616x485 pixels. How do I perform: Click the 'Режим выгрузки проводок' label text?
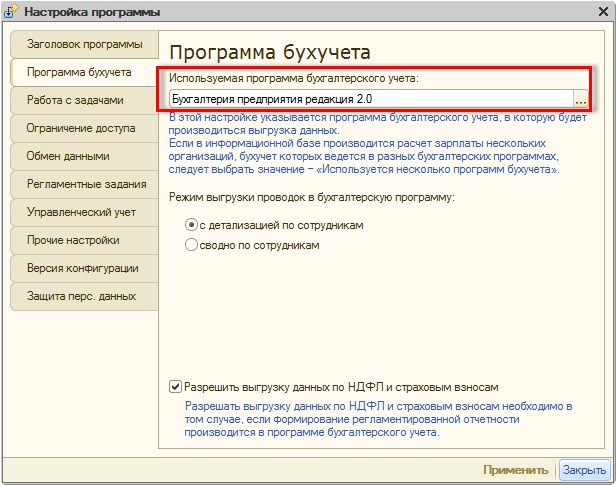(312, 197)
